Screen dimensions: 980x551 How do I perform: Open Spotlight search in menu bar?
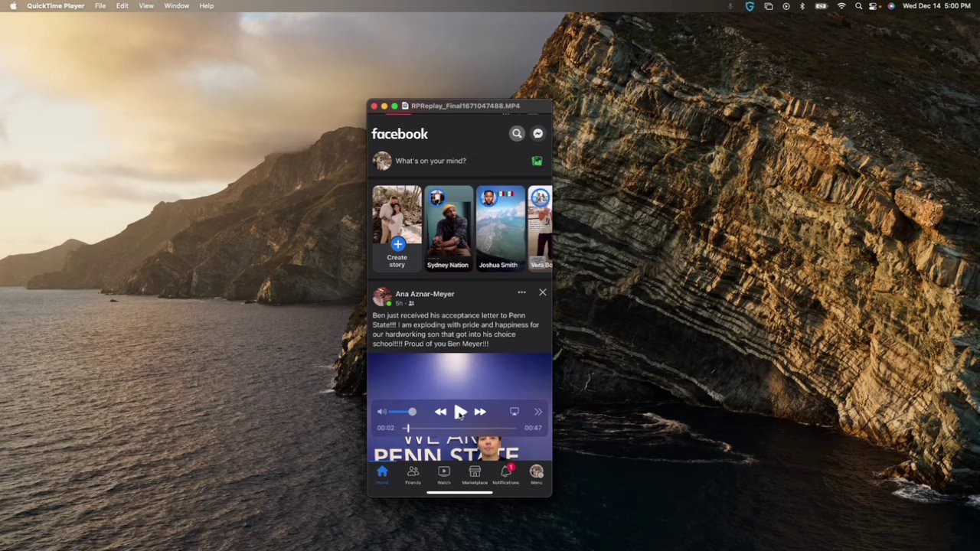858,6
